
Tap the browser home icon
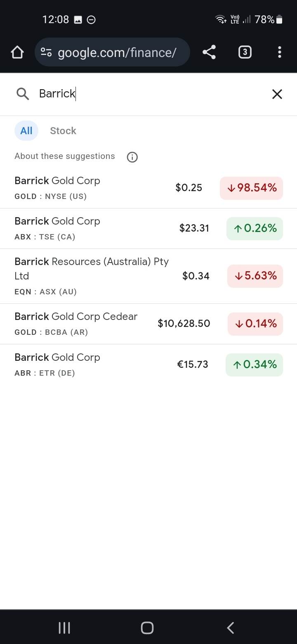click(17, 52)
